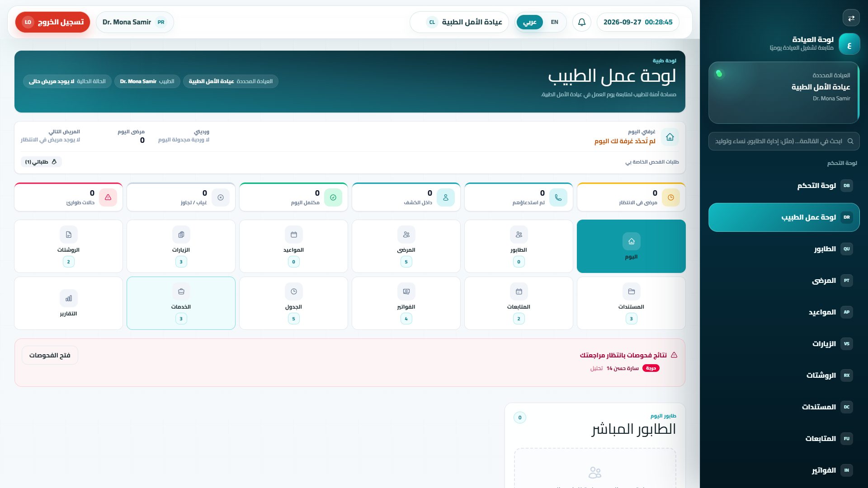Select لوحة عمل الطبيب sidebar item
Image resolution: width=868 pixels, height=488 pixels.
(x=784, y=217)
